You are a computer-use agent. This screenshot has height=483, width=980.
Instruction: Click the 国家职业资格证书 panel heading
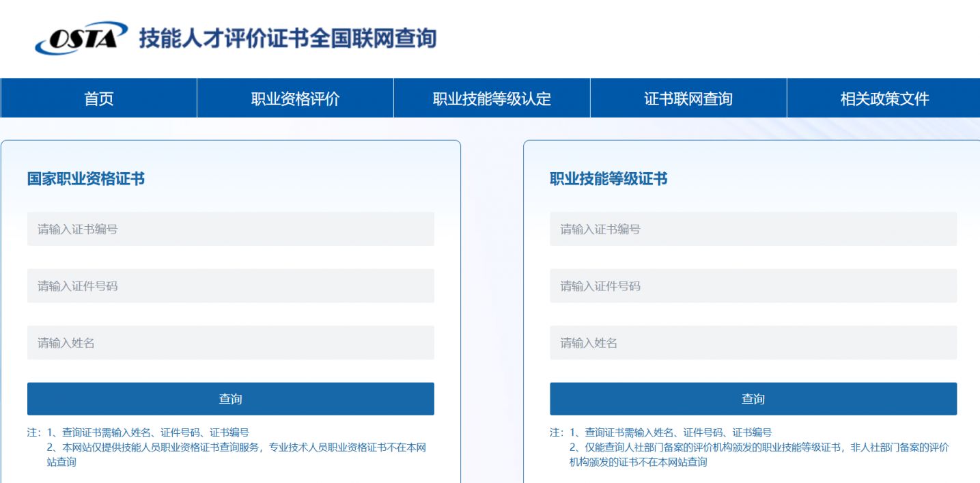coord(86,179)
